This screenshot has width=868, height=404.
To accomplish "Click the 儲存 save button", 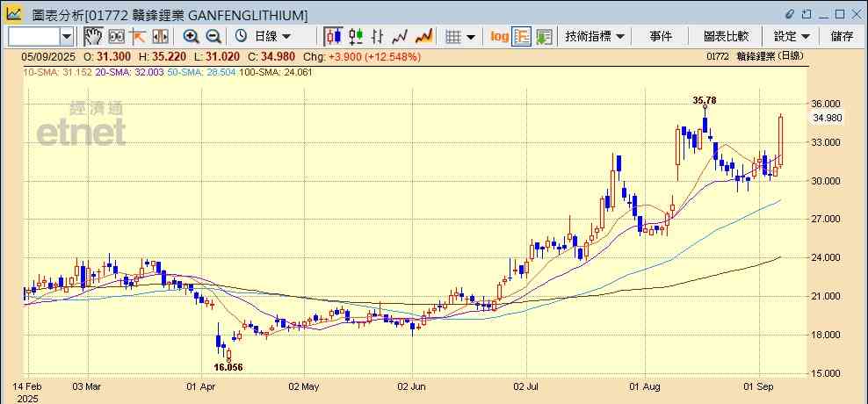I will [x=842, y=37].
